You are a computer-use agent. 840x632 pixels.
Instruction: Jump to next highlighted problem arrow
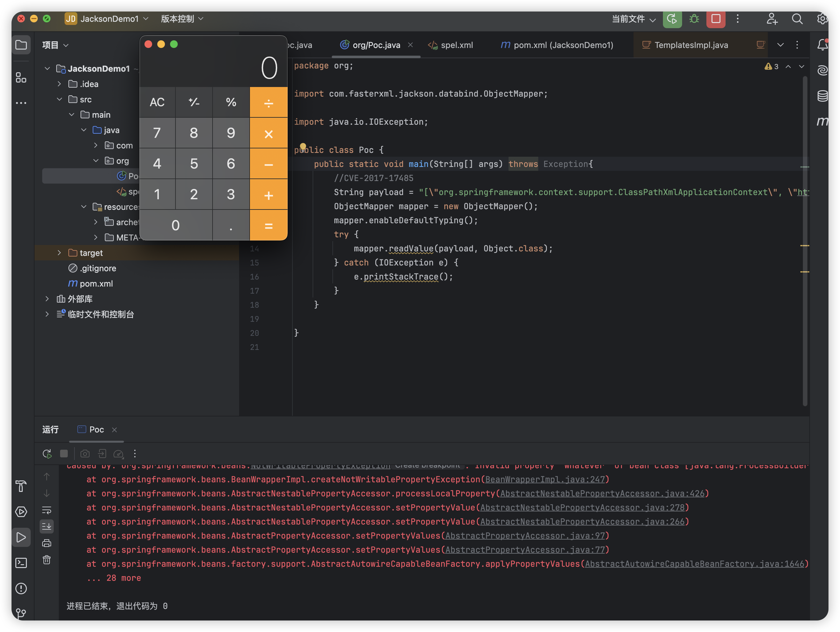click(801, 67)
